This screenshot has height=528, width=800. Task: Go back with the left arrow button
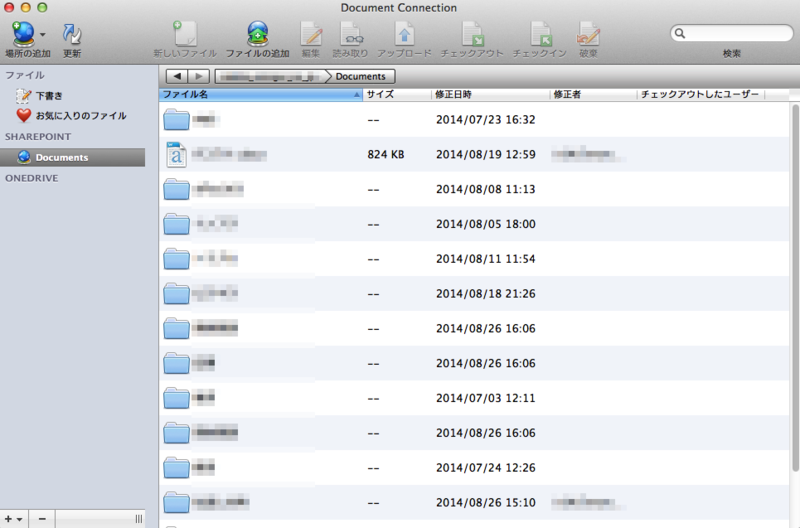click(177, 77)
